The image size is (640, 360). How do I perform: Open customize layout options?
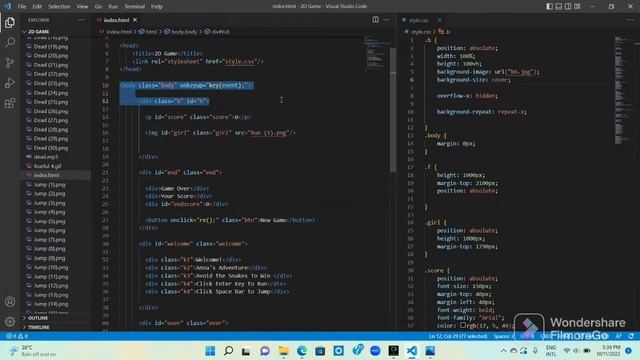tap(577, 6)
